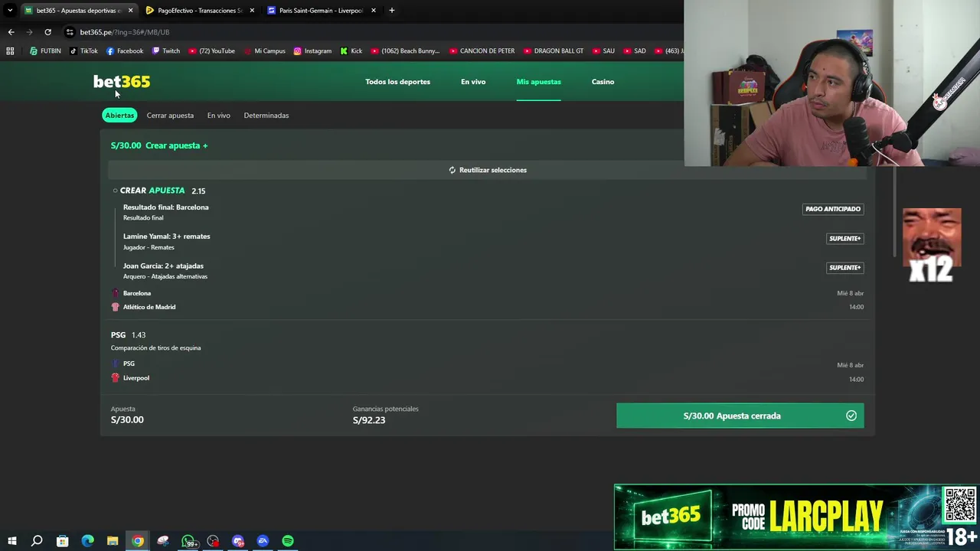
Task: Open the Kick bookmark
Action: tap(351, 51)
